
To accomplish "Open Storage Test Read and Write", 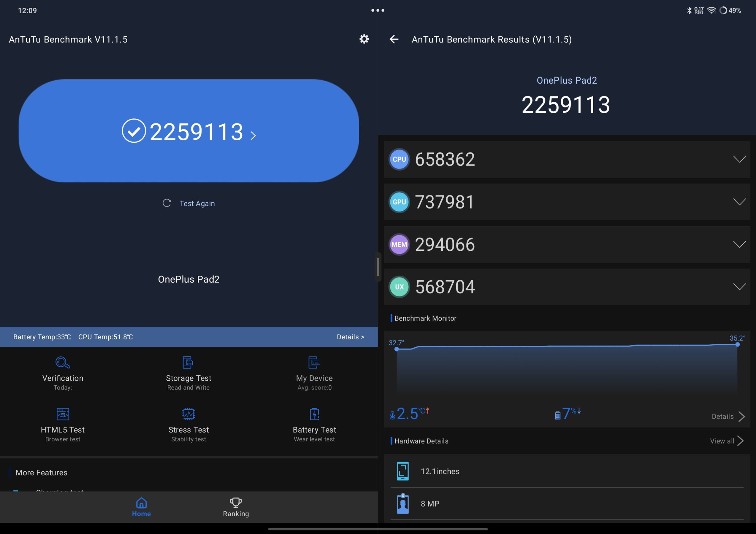I will [188, 374].
